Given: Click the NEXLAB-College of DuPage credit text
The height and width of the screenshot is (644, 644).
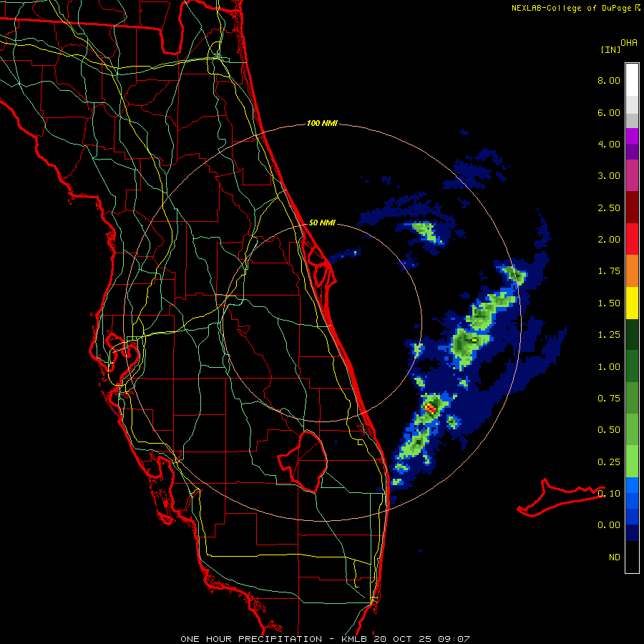Looking at the screenshot, I should coord(571,8).
